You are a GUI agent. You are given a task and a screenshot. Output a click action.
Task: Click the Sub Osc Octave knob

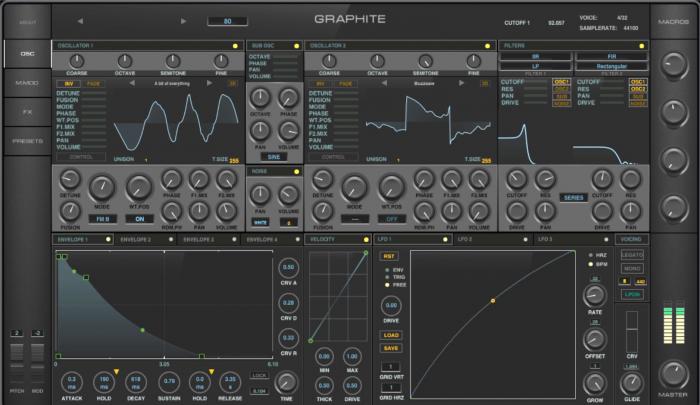(261, 98)
